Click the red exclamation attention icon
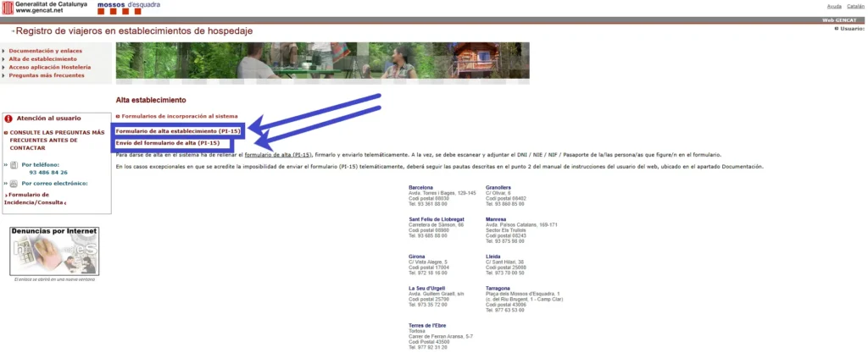The height and width of the screenshot is (364, 868). click(8, 119)
